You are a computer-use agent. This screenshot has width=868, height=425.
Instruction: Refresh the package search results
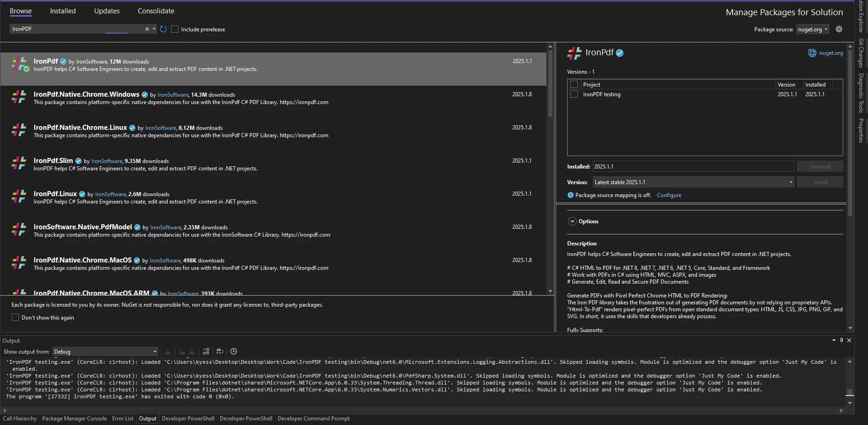coord(163,29)
